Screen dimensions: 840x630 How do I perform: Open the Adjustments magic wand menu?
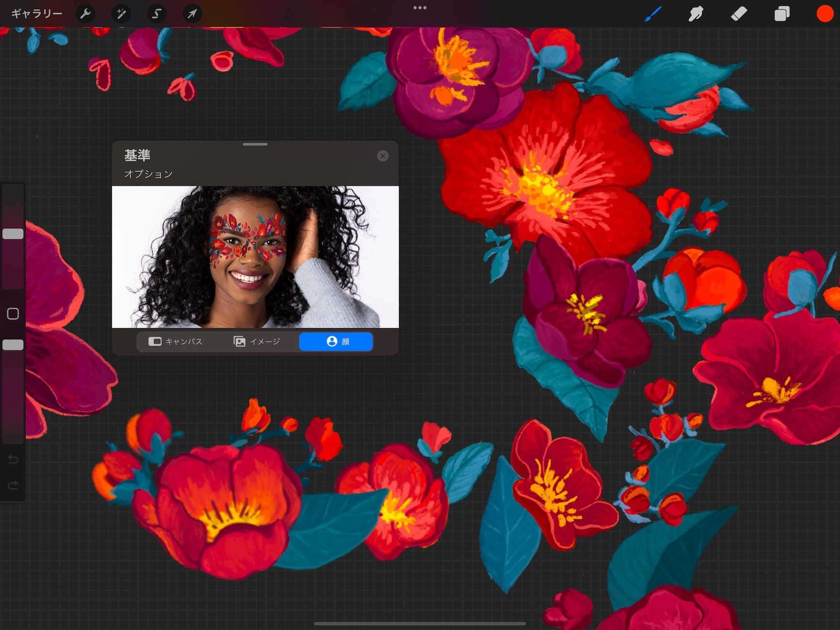coord(121,14)
